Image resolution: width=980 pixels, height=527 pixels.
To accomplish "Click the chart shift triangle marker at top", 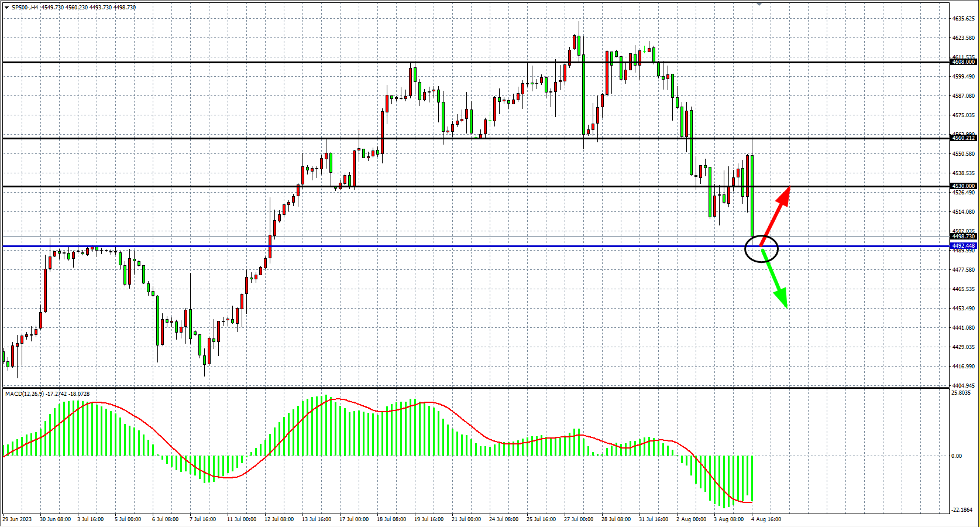I will (x=759, y=4).
